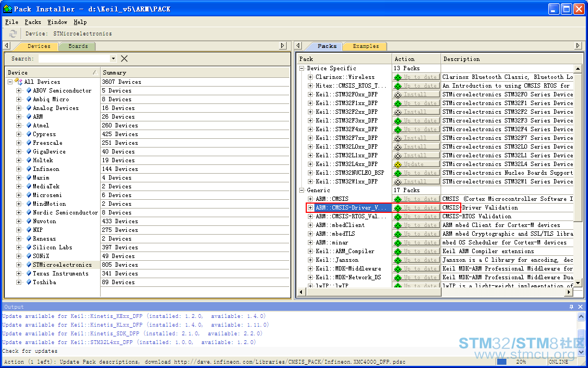Click Output panel scrollbar up arrow
The width and height of the screenshot is (588, 368).
click(581, 317)
